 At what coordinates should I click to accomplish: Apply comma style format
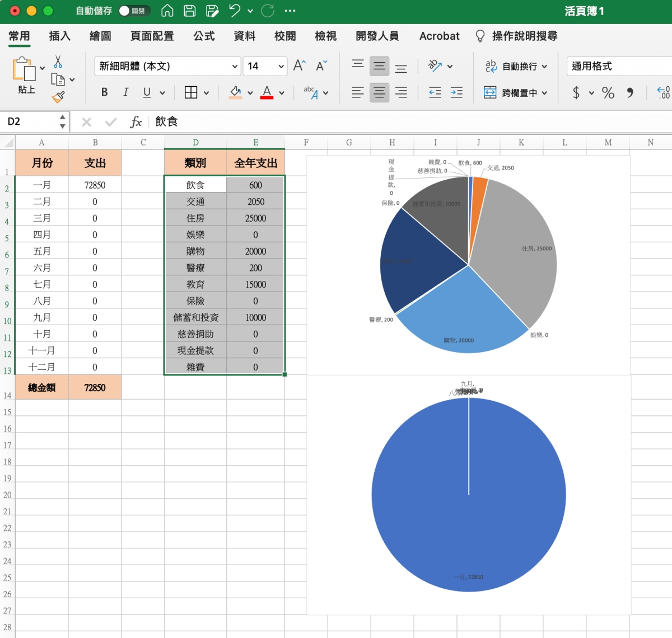[x=630, y=92]
